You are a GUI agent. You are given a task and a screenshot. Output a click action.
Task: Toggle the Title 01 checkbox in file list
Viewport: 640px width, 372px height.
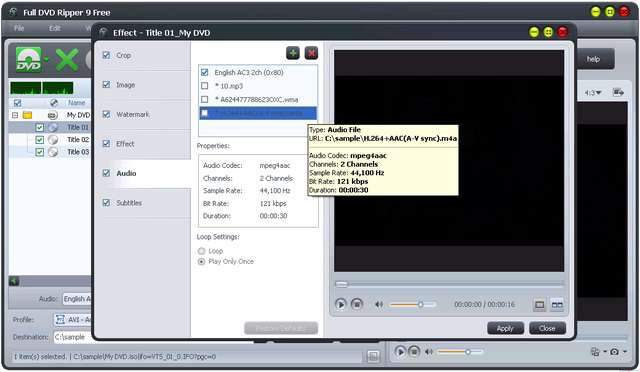tap(39, 127)
